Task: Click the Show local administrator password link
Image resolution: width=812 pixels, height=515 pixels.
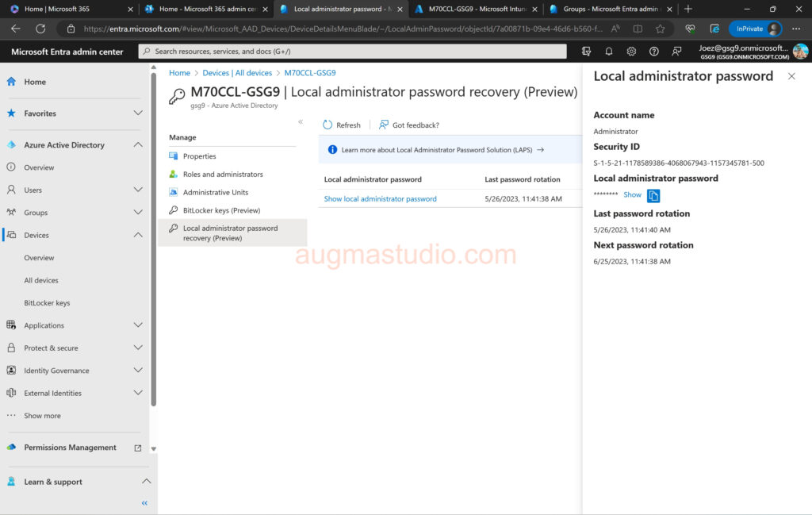Action: (380, 199)
